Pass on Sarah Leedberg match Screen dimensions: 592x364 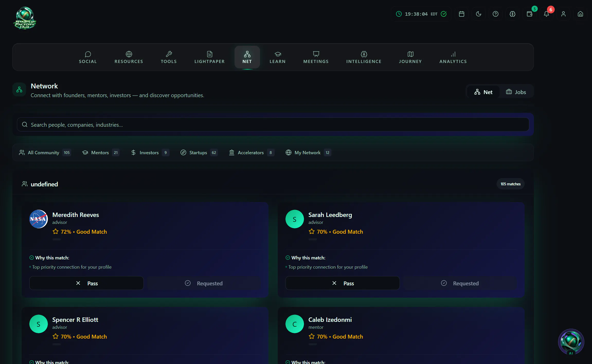(x=343, y=283)
